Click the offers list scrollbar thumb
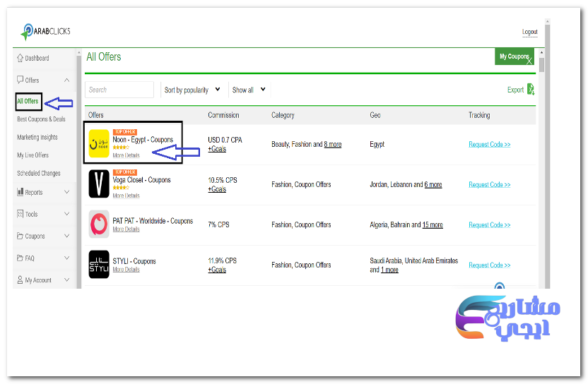 (541, 64)
